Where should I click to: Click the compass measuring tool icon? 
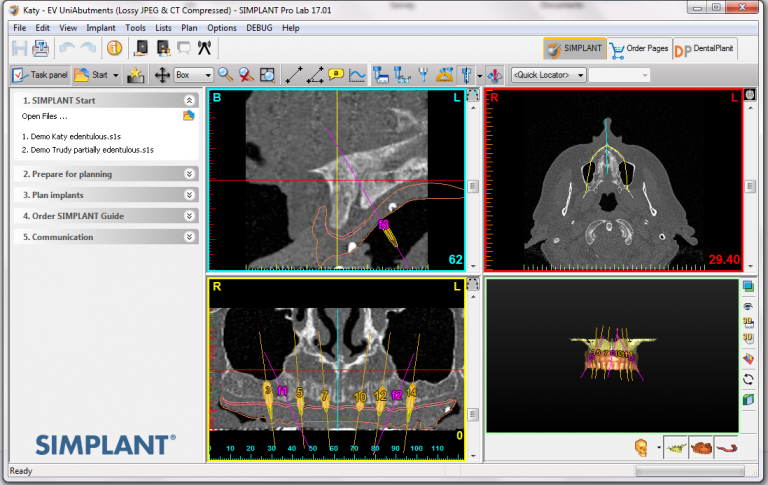204,48
